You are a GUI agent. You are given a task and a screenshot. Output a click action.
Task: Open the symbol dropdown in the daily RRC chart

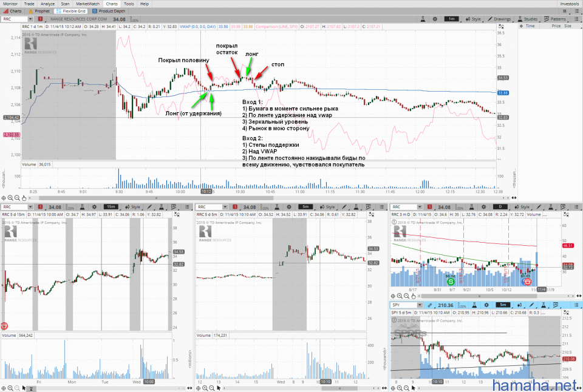[420, 207]
